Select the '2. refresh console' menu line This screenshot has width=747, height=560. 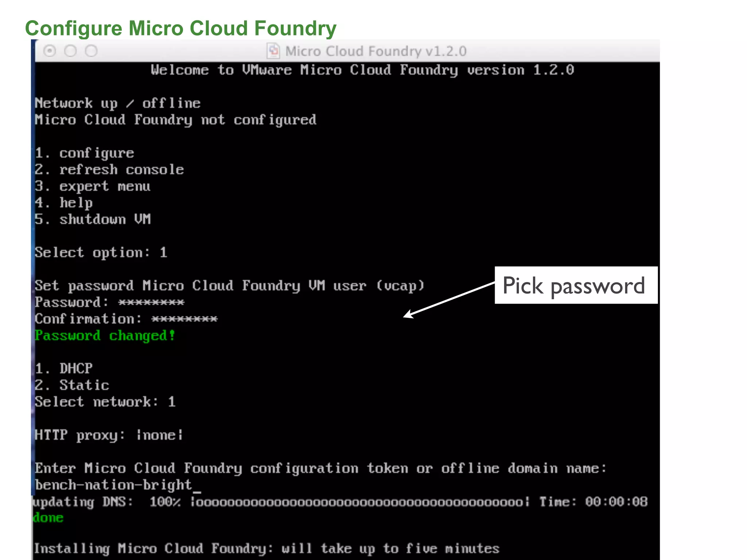tap(109, 170)
